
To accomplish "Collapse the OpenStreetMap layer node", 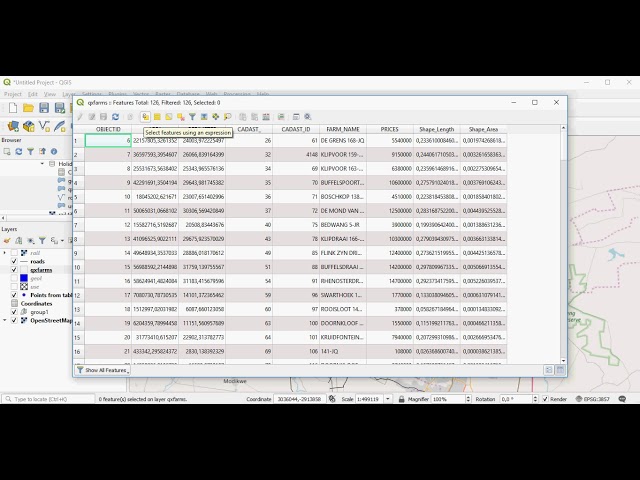I will [5, 320].
